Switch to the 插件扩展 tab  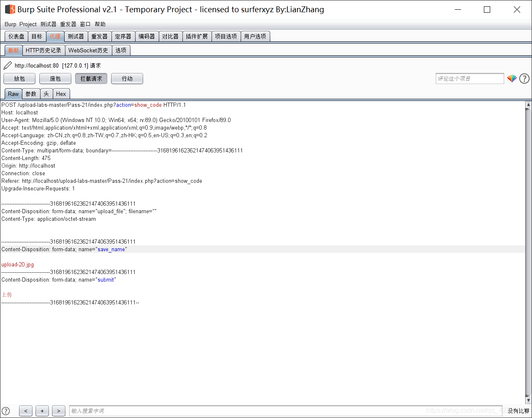click(x=197, y=36)
